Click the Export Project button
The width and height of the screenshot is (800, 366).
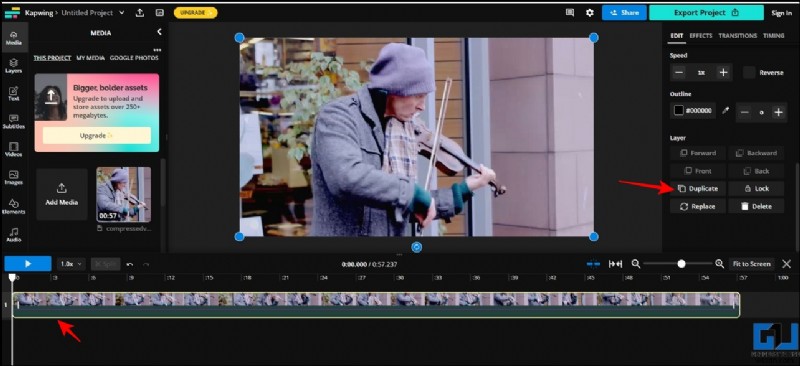[x=706, y=13]
